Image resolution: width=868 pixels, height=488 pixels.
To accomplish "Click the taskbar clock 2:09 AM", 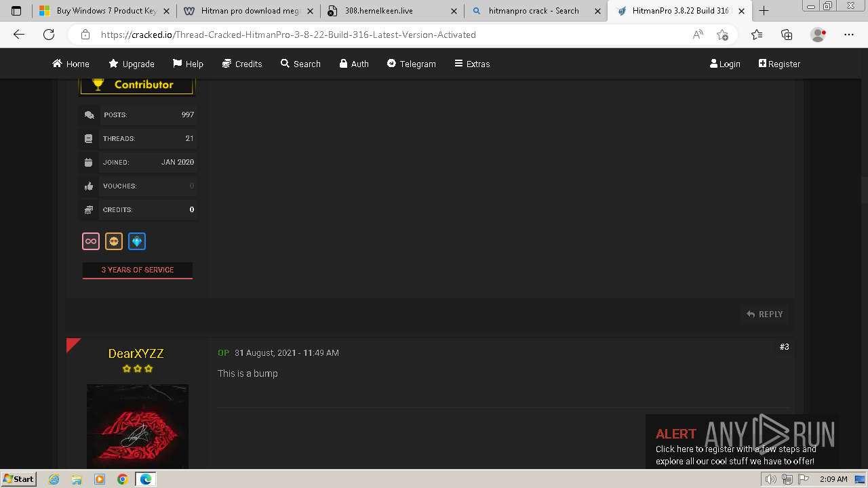I will (833, 479).
